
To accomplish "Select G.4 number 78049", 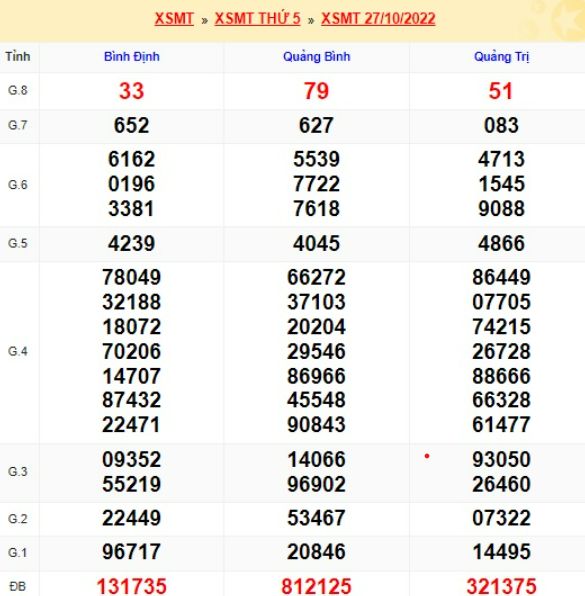I will [132, 277].
